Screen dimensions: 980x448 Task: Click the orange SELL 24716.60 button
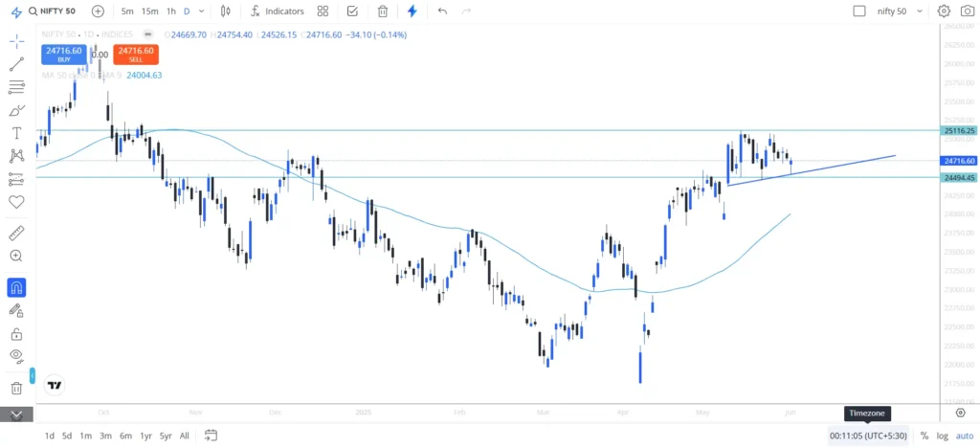136,55
